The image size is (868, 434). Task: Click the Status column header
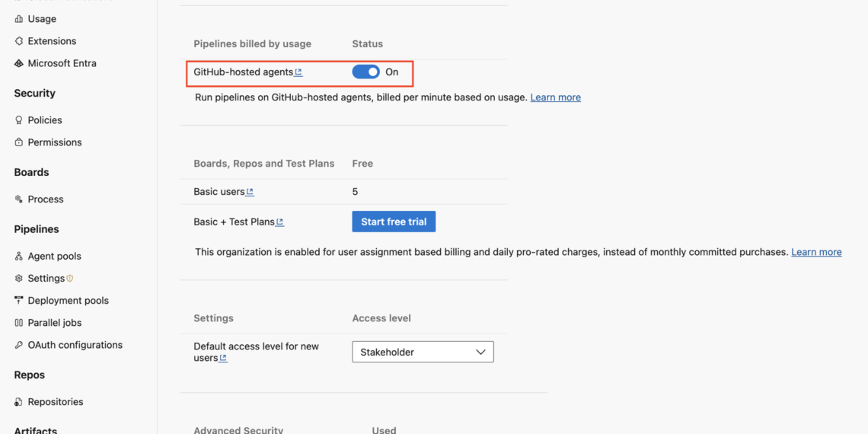(x=368, y=43)
